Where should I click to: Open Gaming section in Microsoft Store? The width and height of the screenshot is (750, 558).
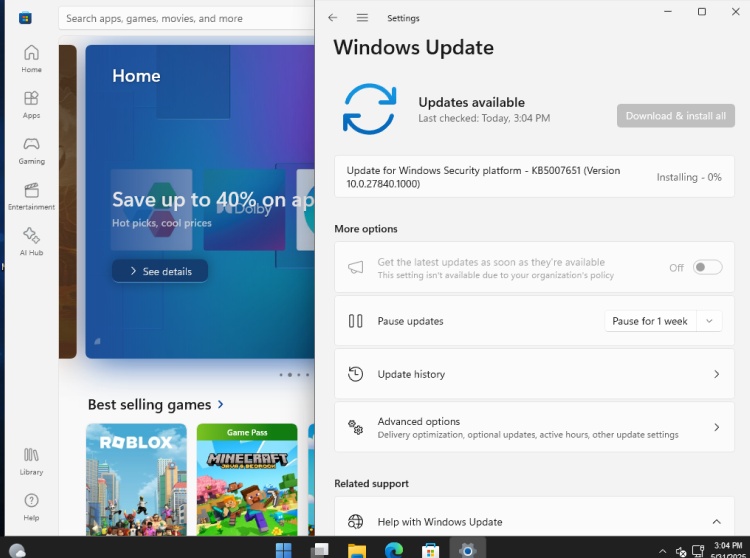(x=31, y=150)
